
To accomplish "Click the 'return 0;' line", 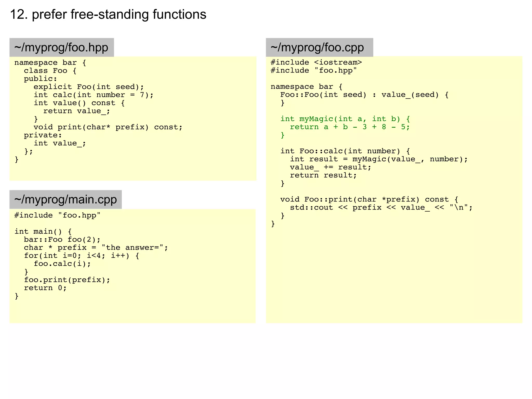I will click(45, 288).
